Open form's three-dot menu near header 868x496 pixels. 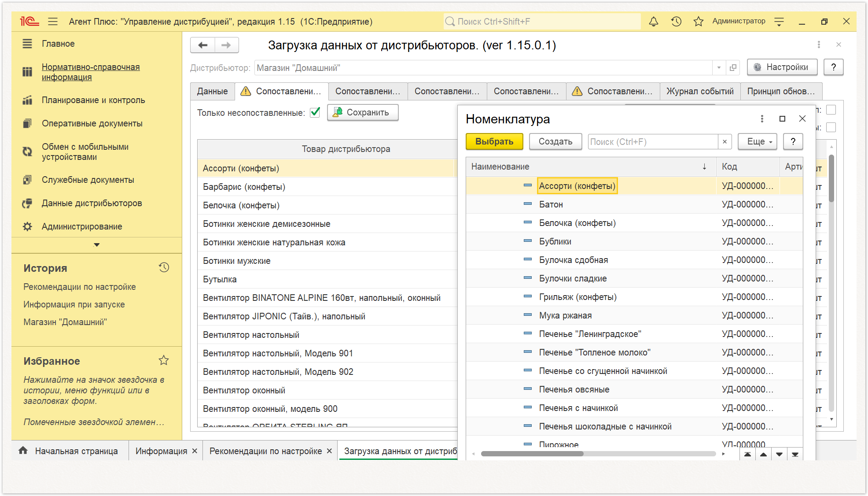click(x=819, y=44)
